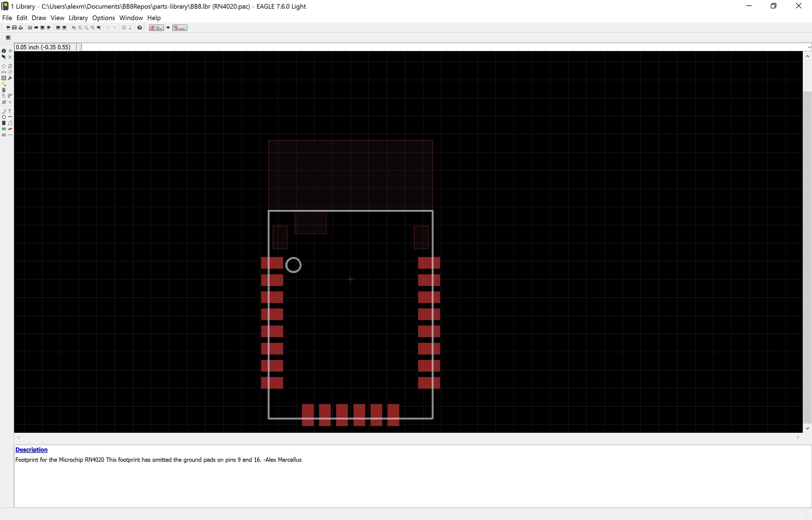Select the Move tool in left toolbar
The width and height of the screenshot is (812, 520).
[4, 66]
